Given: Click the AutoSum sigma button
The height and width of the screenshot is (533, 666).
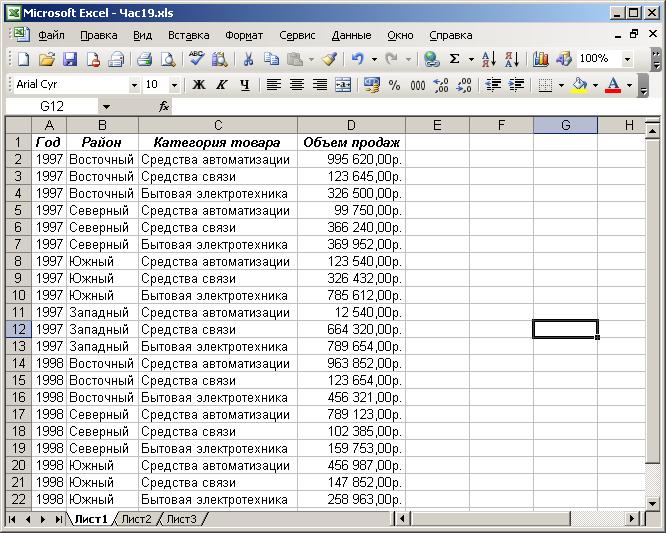Looking at the screenshot, I should click(x=454, y=59).
